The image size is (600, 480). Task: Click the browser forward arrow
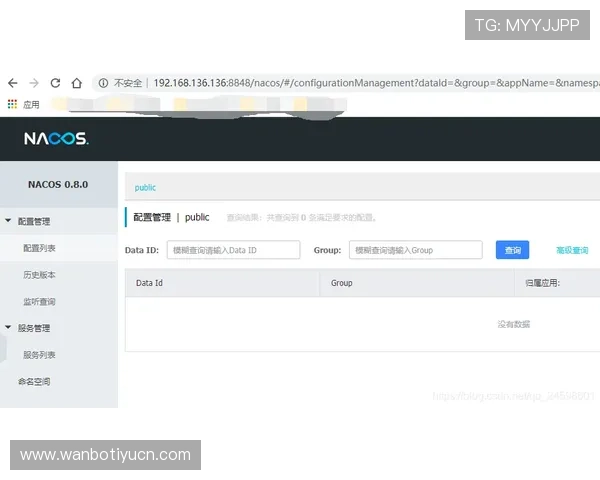pos(34,83)
